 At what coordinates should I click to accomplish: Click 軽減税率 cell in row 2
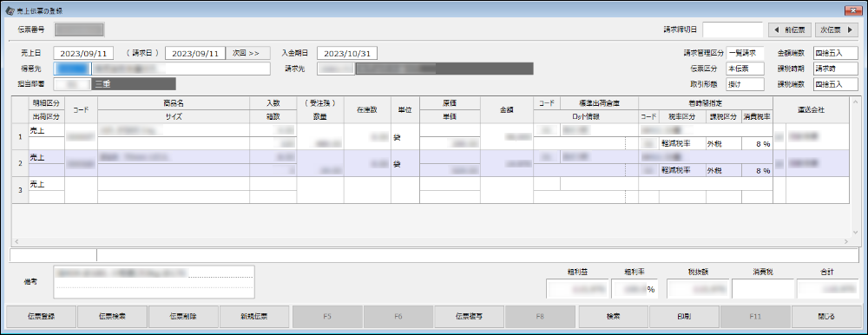click(x=682, y=171)
